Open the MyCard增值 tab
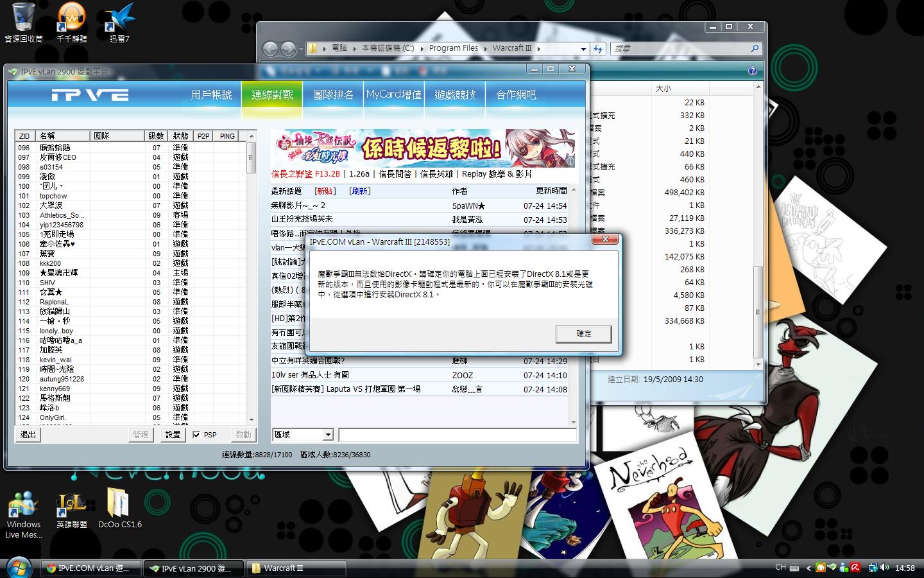924x578 pixels. pyautogui.click(x=394, y=95)
